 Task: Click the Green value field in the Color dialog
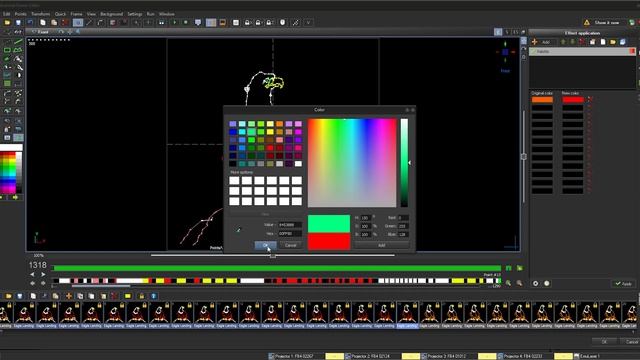pyautogui.click(x=403, y=226)
